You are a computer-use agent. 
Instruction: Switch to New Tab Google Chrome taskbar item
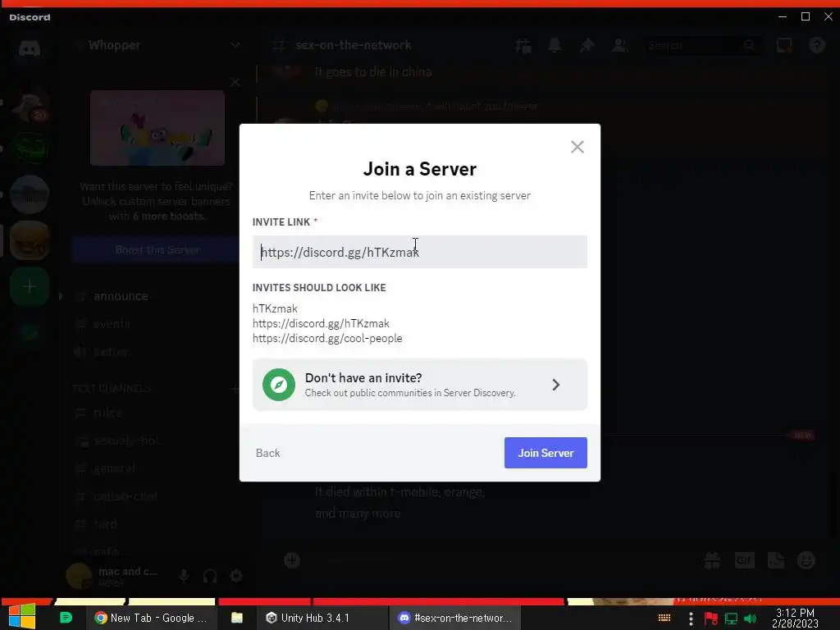(151, 618)
